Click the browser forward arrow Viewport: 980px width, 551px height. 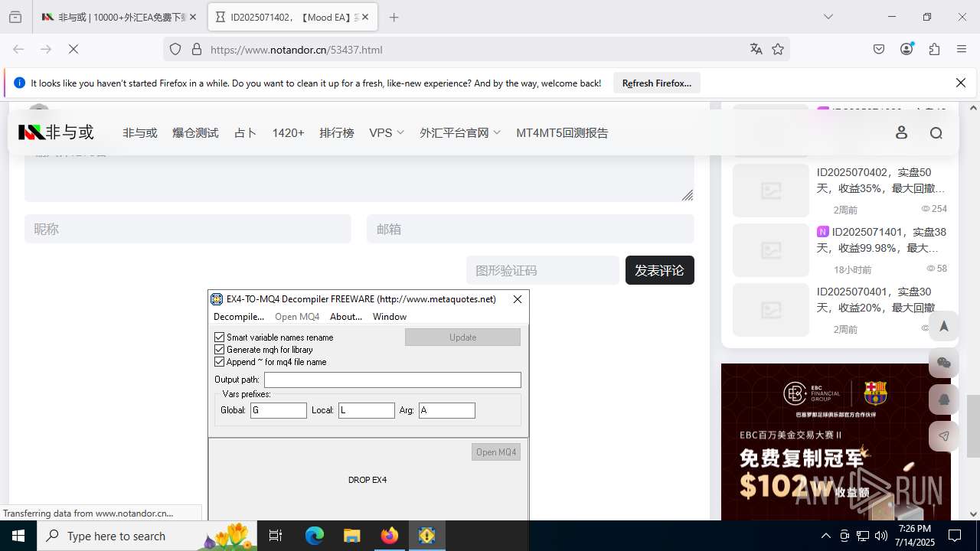46,49
